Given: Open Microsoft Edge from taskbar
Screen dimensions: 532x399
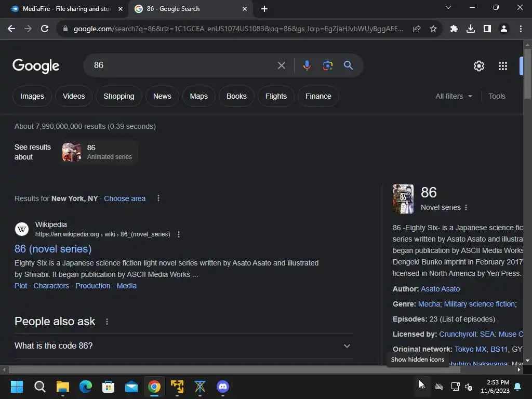Looking at the screenshot, I should pos(86,387).
